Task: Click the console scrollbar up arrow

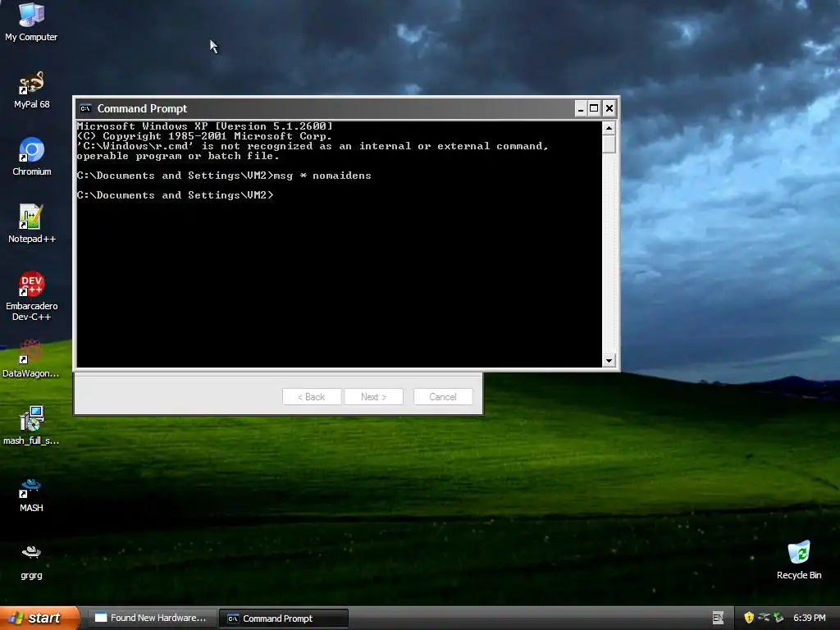Action: (x=609, y=127)
